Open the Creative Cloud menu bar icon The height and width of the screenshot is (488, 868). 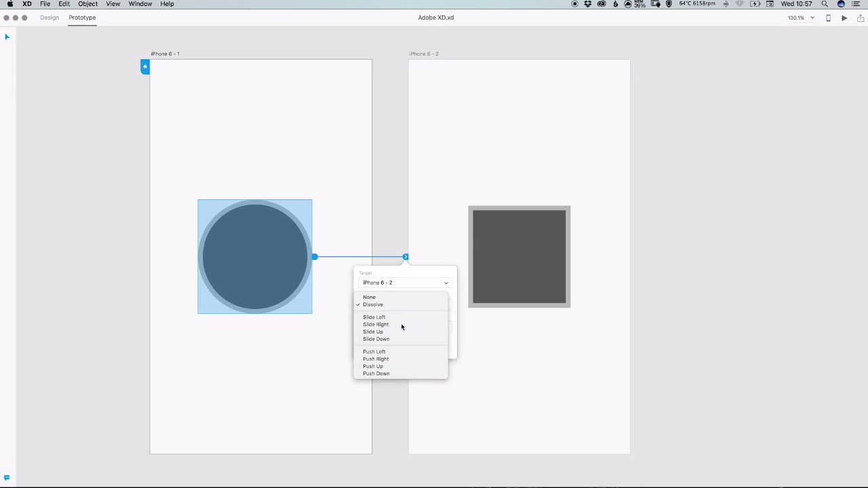(x=601, y=4)
